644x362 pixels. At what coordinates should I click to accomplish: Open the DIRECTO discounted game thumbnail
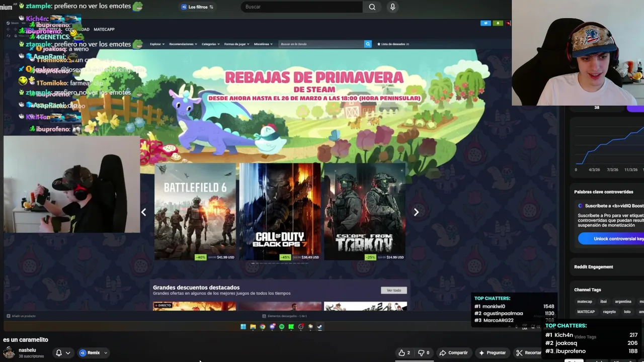pos(194,306)
